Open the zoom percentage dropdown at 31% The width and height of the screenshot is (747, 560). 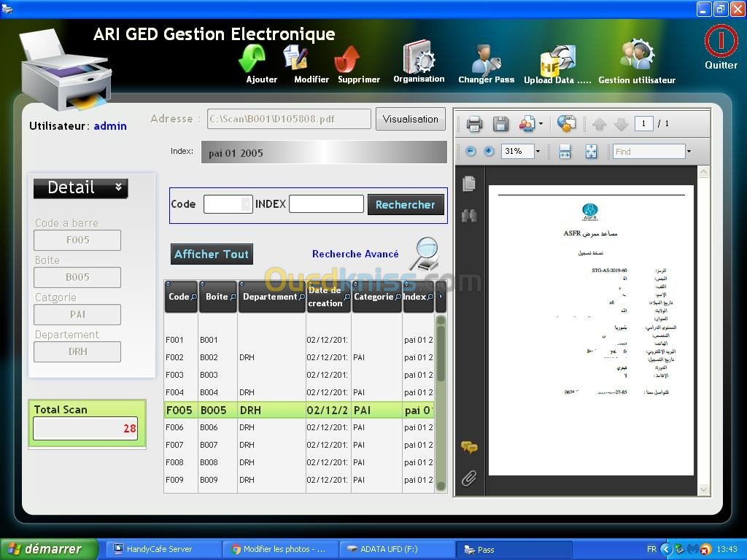pyautogui.click(x=538, y=152)
